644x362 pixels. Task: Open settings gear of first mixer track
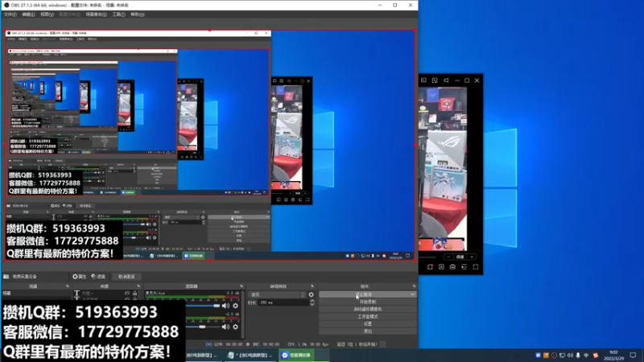(235, 306)
